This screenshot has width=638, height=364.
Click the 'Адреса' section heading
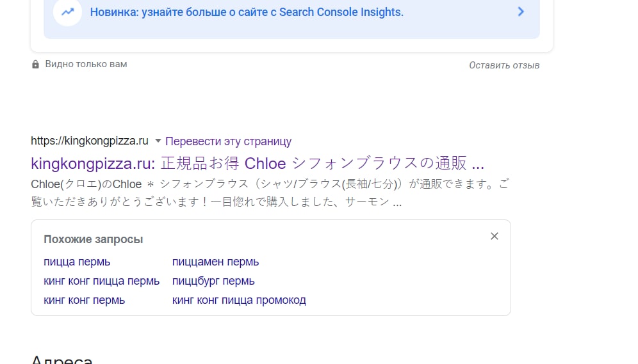pyautogui.click(x=62, y=360)
